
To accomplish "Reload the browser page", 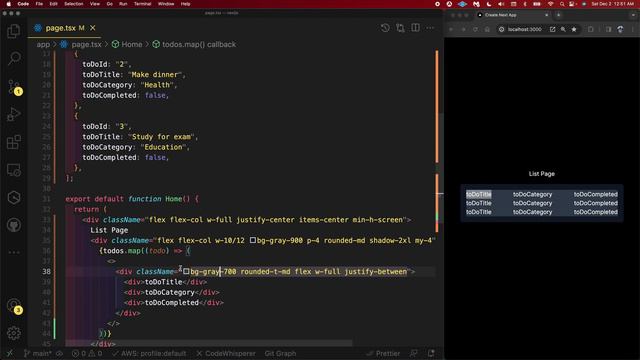I will [475, 29].
